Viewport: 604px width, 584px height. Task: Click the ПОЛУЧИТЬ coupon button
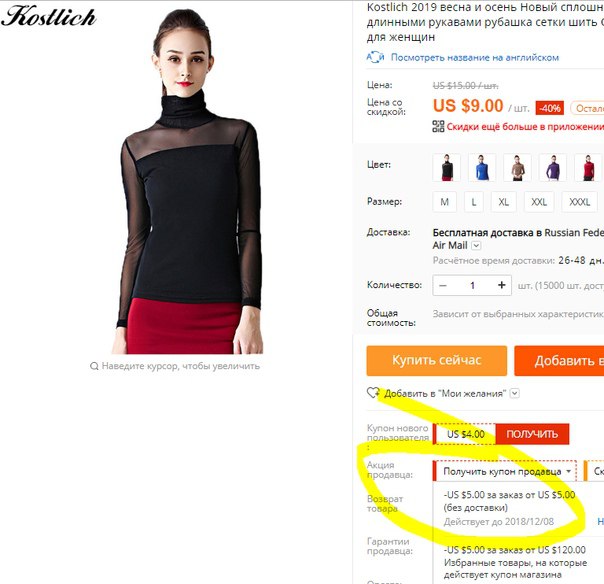[532, 434]
